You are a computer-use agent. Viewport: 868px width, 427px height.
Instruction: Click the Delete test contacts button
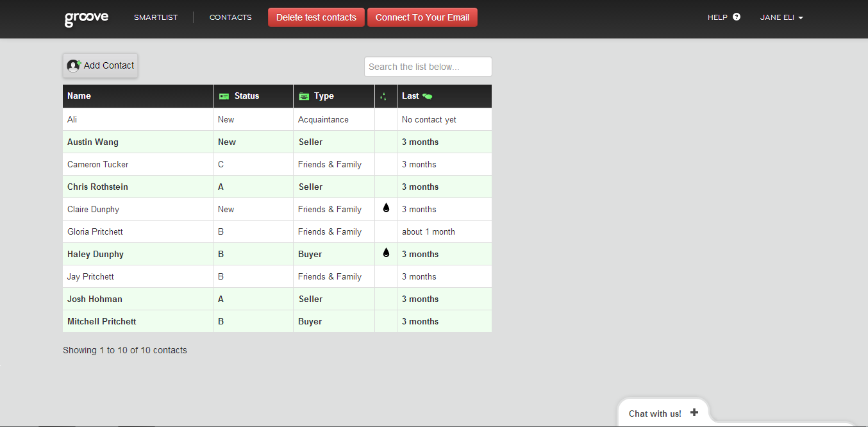[x=316, y=17]
